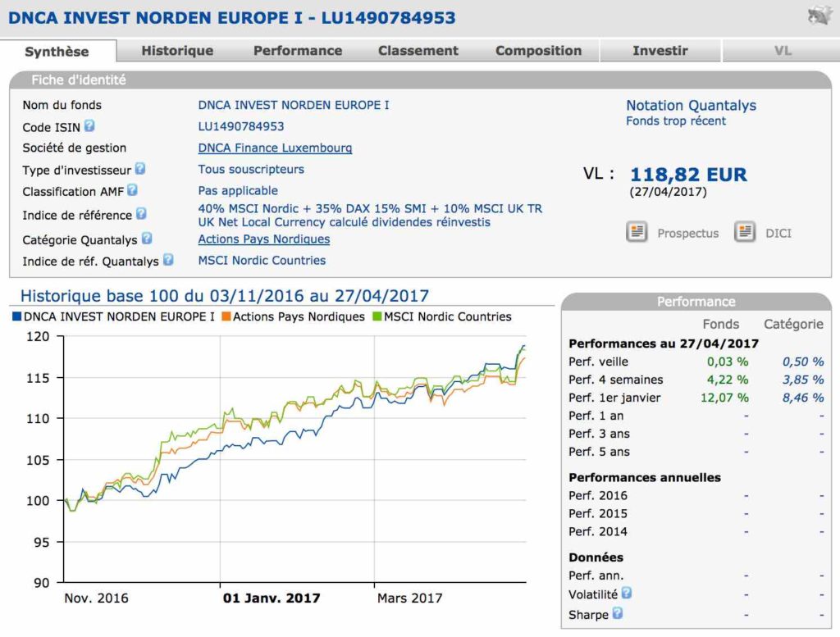Click the Perf. 5 ans row label
The width and height of the screenshot is (840, 637).
coord(599,452)
